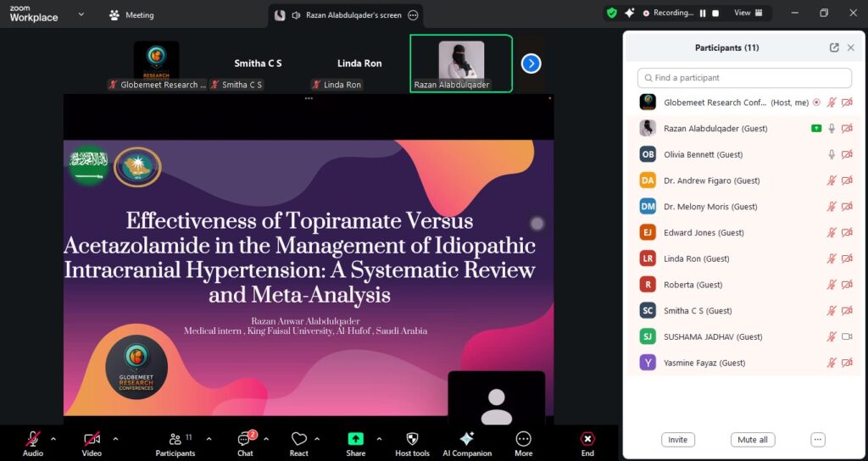Toggle the Participants panel from toolbar
Viewport: 868px width, 461px height.
[175, 439]
